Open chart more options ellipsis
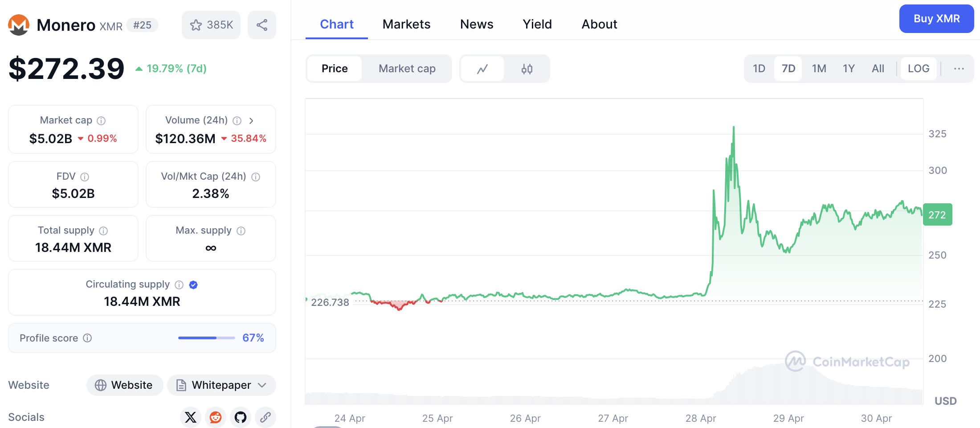This screenshot has width=980, height=428. pyautogui.click(x=959, y=69)
